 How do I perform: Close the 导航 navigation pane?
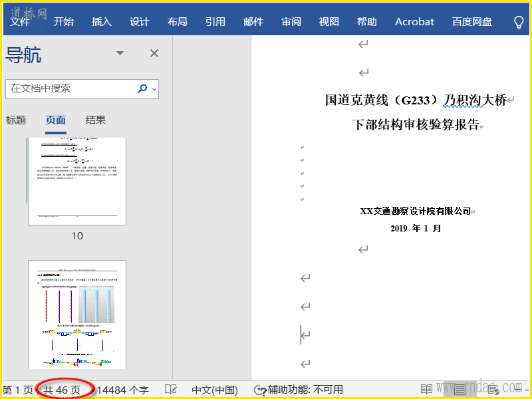[x=154, y=53]
